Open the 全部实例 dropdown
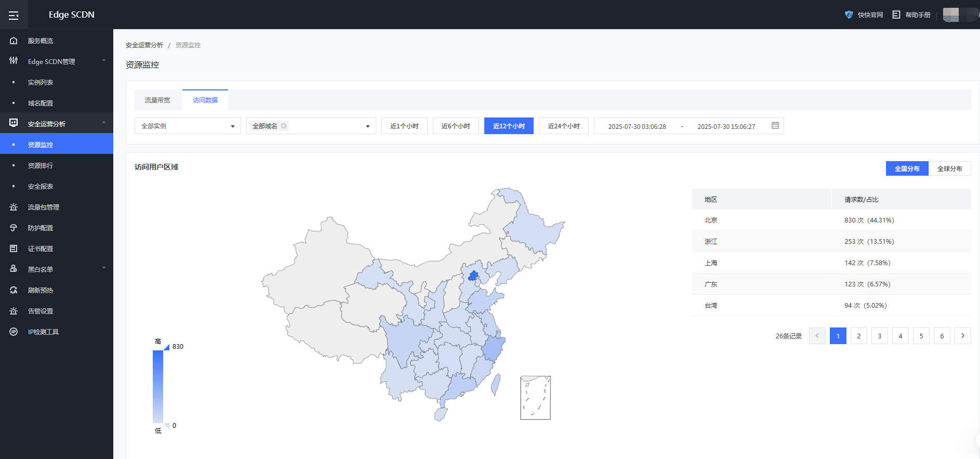This screenshot has width=980, height=459. click(188, 126)
